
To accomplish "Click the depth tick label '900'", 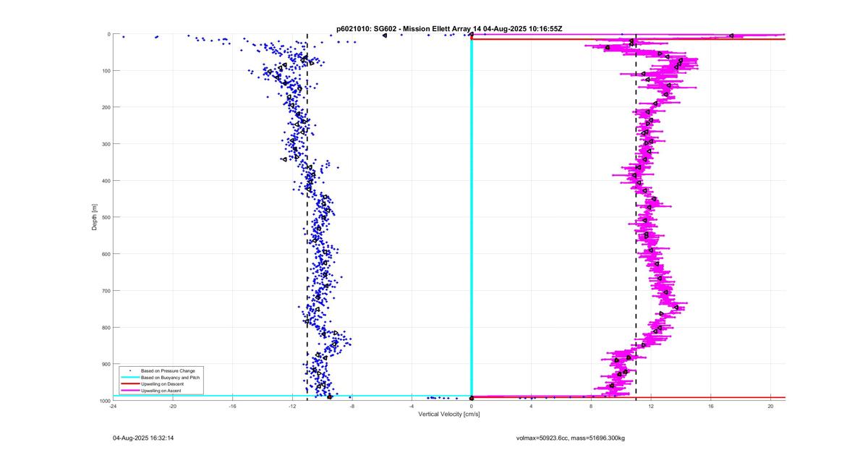I will click(106, 364).
